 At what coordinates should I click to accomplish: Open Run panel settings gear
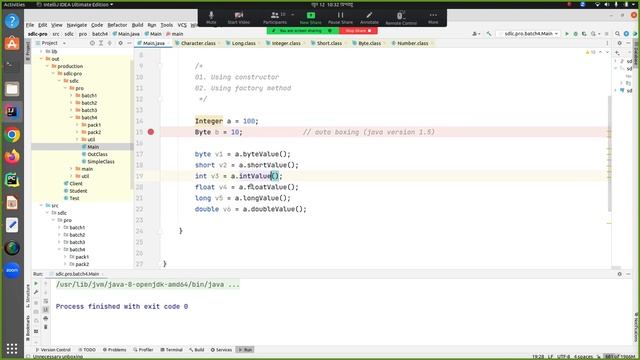620,274
